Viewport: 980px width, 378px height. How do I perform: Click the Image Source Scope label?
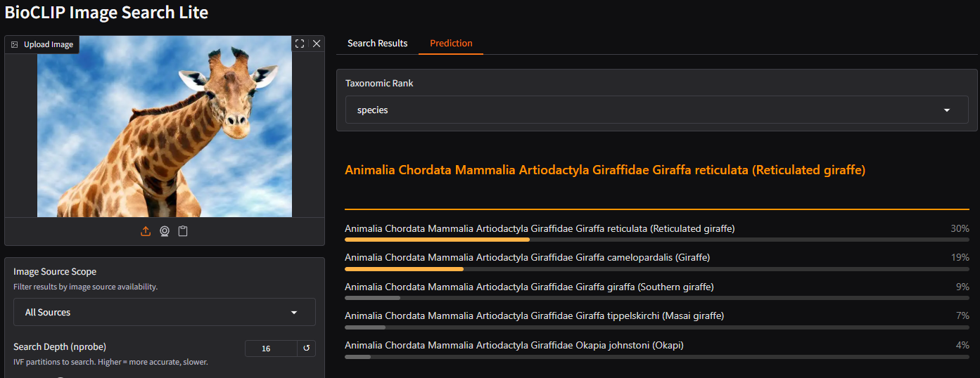(x=55, y=272)
